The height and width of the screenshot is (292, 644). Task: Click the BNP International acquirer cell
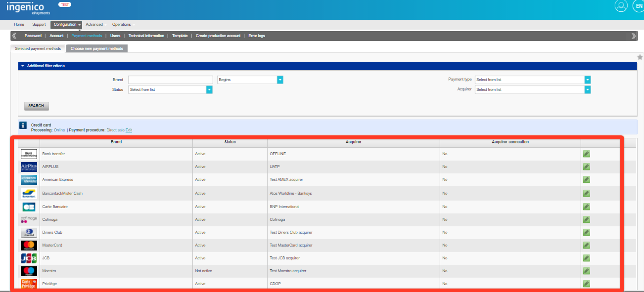(x=284, y=207)
